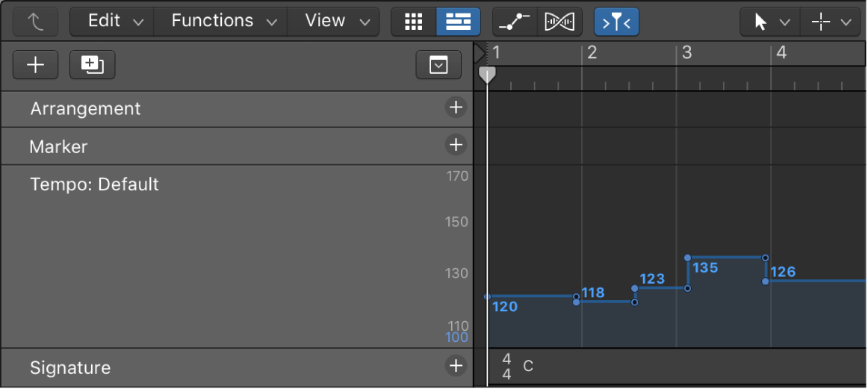Select the 120 tempo point

(488, 296)
